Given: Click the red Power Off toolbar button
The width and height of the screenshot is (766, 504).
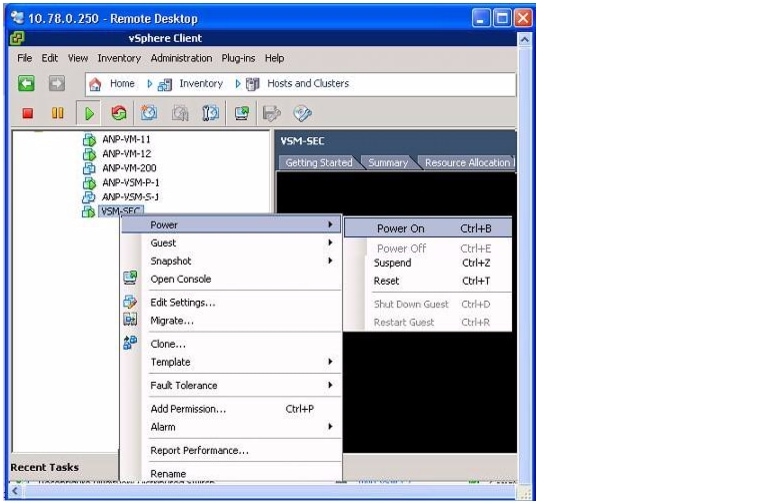Looking at the screenshot, I should pyautogui.click(x=28, y=113).
